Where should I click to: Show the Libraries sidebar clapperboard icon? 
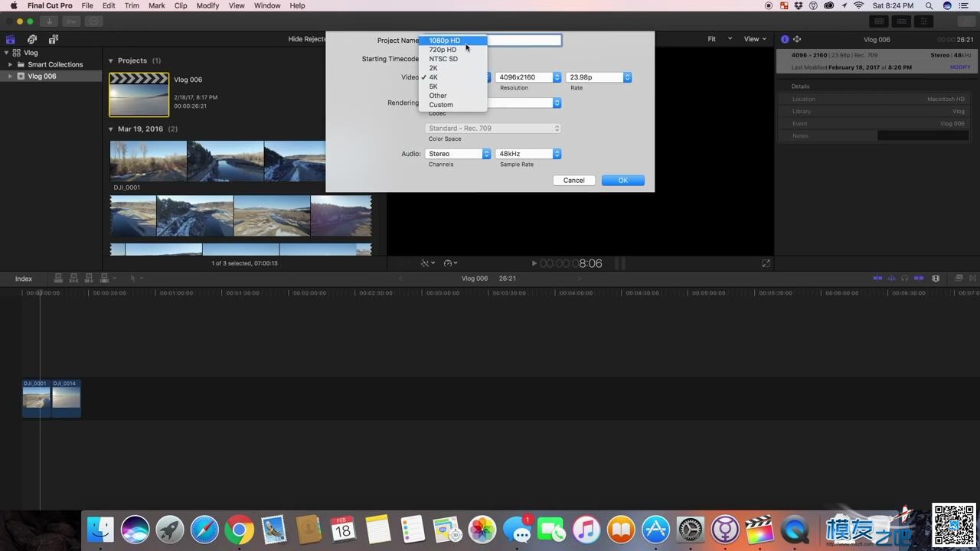point(10,39)
